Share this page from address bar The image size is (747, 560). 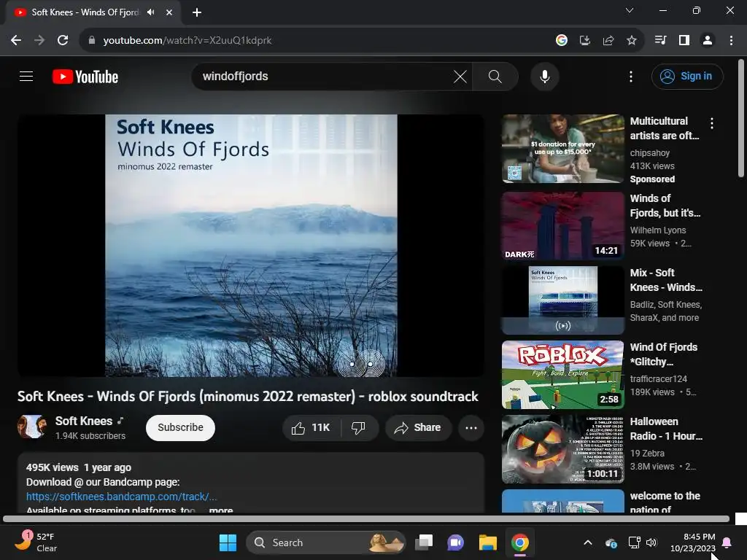[x=608, y=40]
